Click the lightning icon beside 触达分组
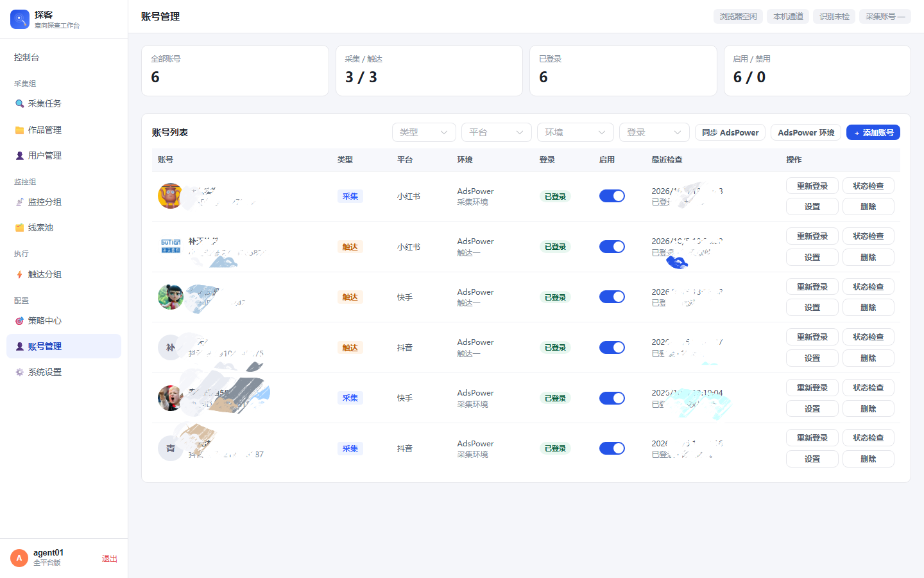Viewport: 924px width, 578px height. [20, 274]
